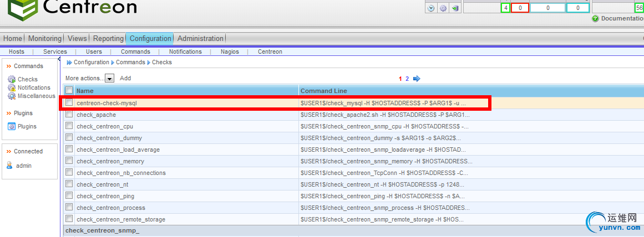The image size is (644, 237).
Task: Click Configuration in the breadcrumb
Action: coord(92,63)
